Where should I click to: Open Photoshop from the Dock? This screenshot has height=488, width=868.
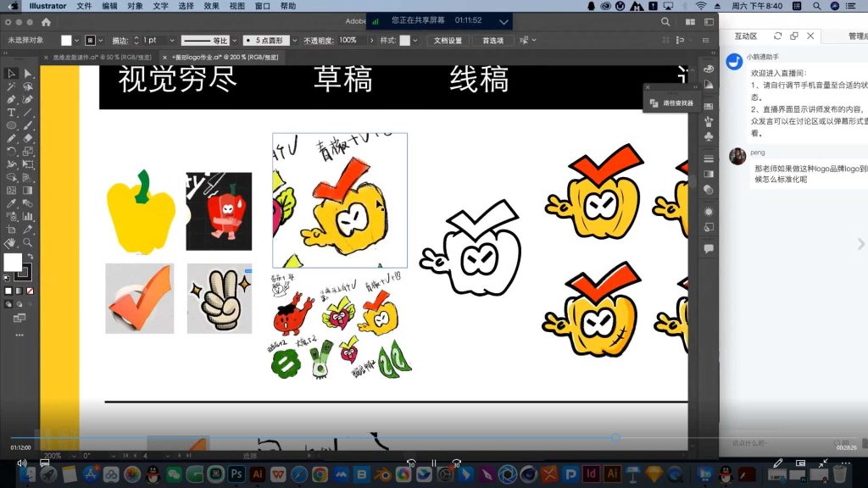236,474
